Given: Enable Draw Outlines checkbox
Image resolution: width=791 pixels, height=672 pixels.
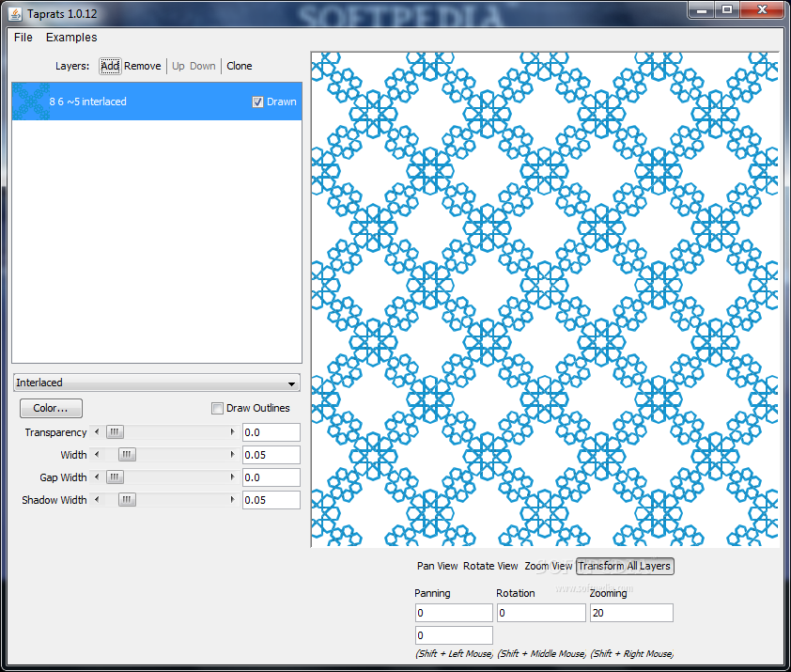Looking at the screenshot, I should point(217,409).
